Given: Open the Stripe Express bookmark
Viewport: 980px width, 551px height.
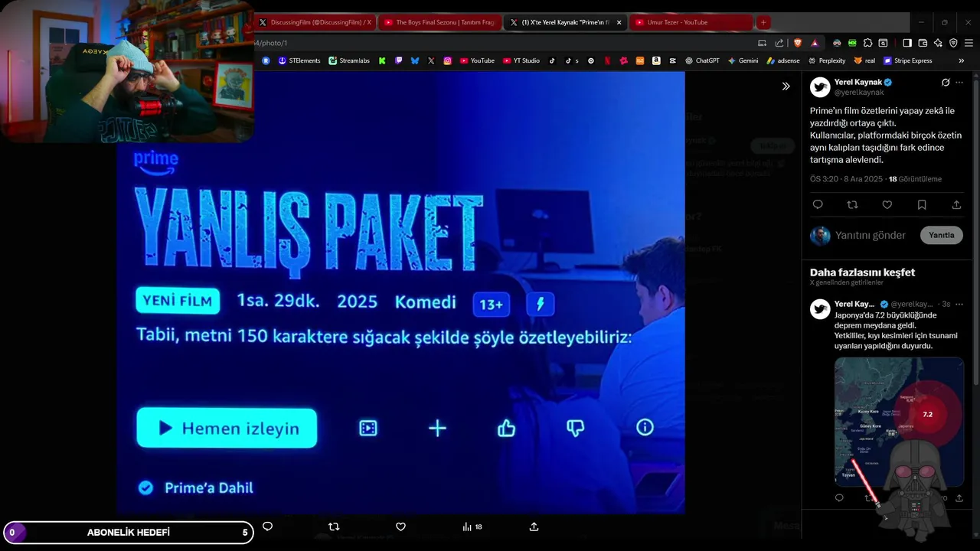Looking at the screenshot, I should pos(907,60).
